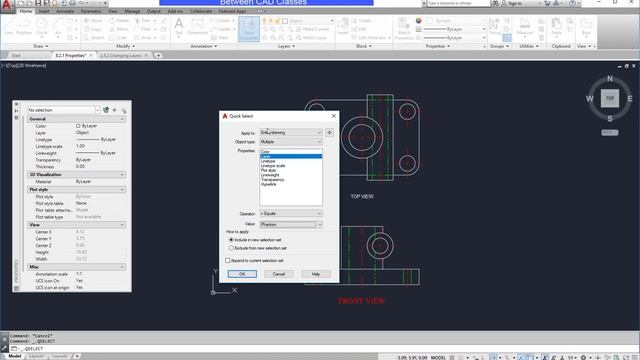Viewport: 640px width, 360px height.
Task: Switch to the Model layout tab
Action: (15, 356)
